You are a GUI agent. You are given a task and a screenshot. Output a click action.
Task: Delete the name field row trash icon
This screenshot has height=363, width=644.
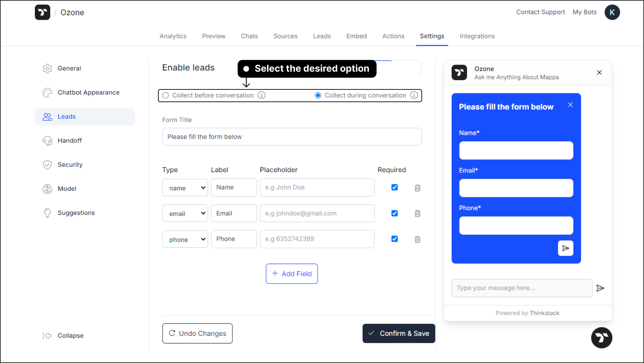[417, 188]
